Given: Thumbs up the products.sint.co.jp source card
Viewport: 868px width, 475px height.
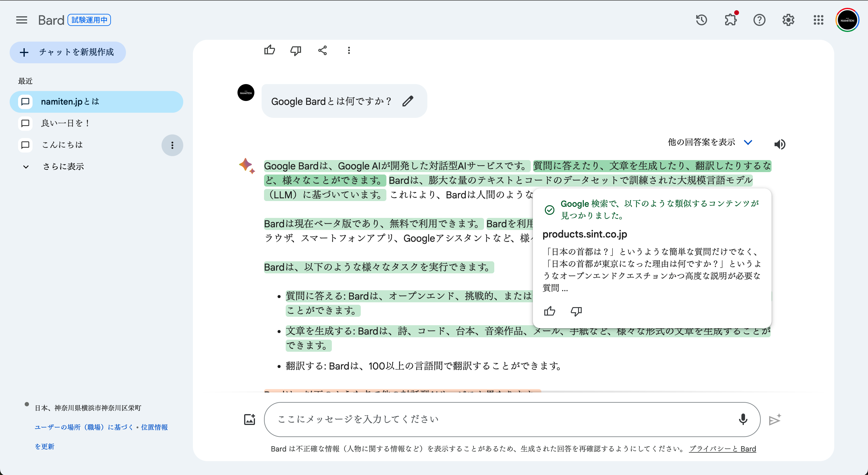Looking at the screenshot, I should point(549,311).
